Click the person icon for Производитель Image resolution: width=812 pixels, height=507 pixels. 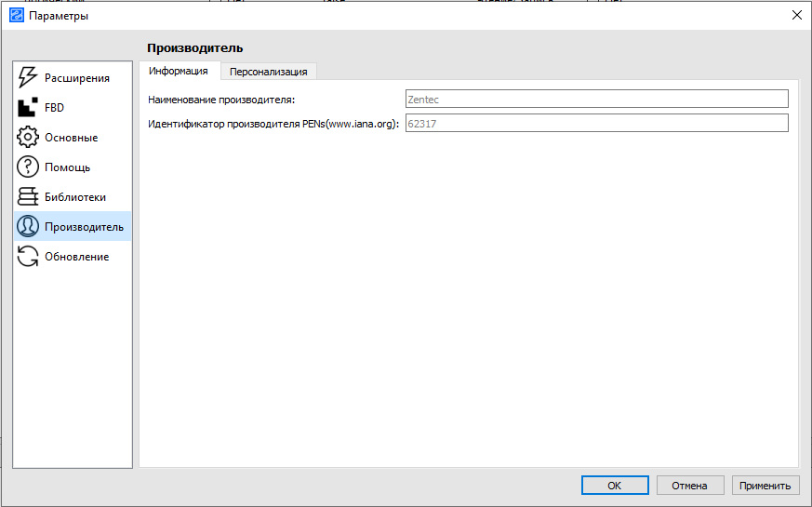pyautogui.click(x=28, y=227)
